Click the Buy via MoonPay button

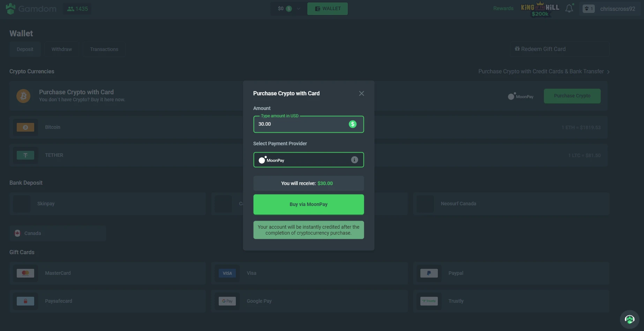[308, 204]
